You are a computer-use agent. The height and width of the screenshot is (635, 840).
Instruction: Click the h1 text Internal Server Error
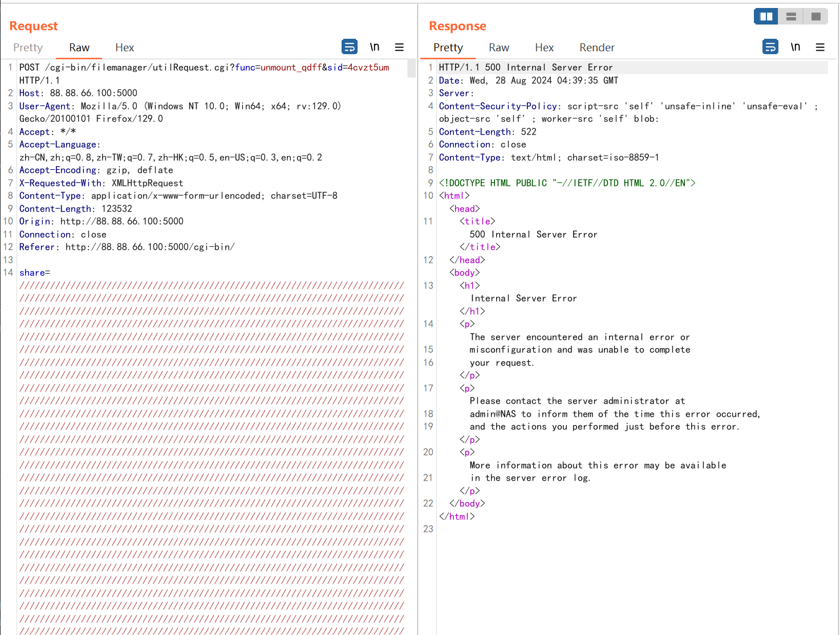coord(524,298)
